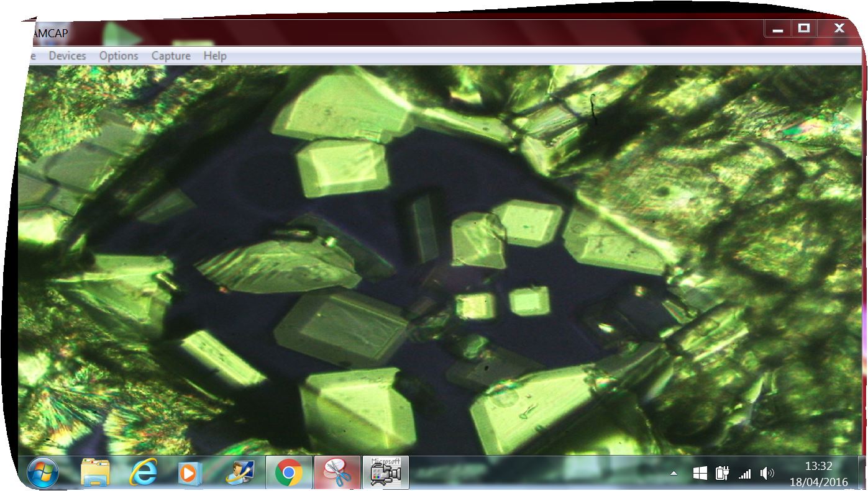Image resolution: width=868 pixels, height=491 pixels.
Task: Show hidden system tray icons
Action: point(674,474)
